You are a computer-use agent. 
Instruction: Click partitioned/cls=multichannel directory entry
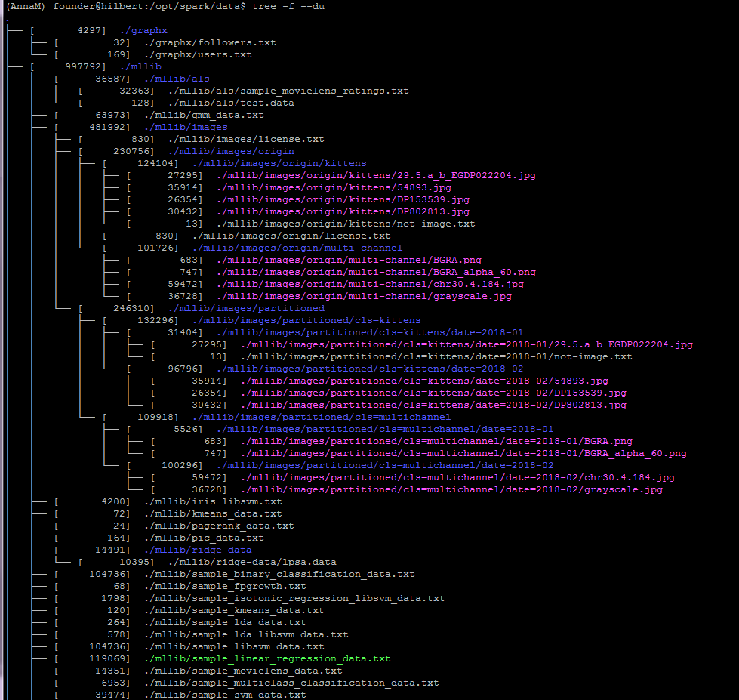322,417
